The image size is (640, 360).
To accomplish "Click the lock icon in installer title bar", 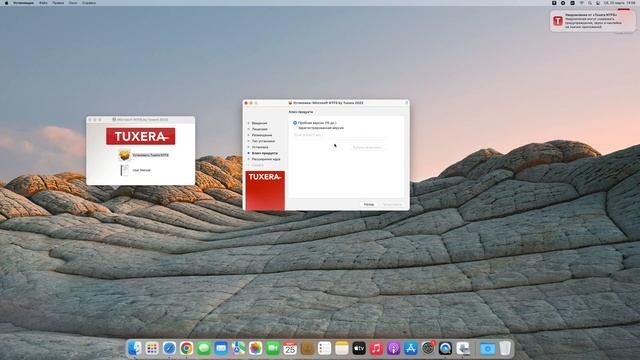I will tap(407, 103).
